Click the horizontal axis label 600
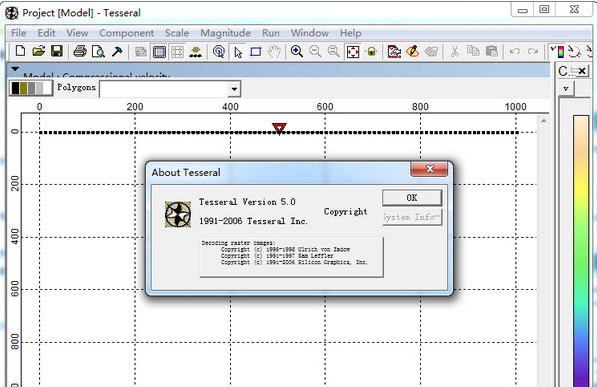The image size is (597, 387). pos(325,107)
